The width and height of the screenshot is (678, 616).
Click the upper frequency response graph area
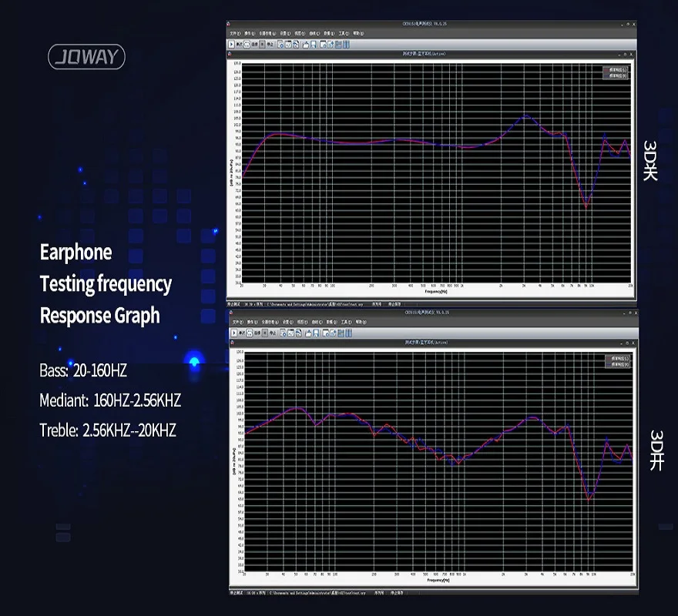[436, 173]
